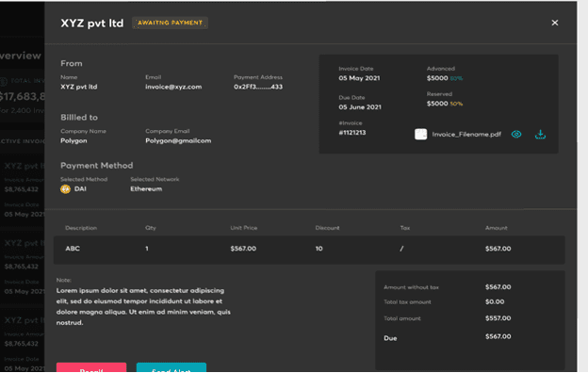The width and height of the screenshot is (588, 373).
Task: Click the XYZ pvt ltd dialog title
Action: (92, 24)
